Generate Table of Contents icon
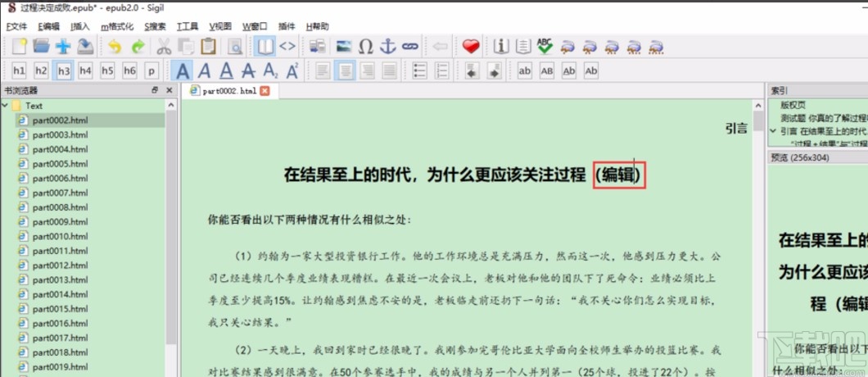The width and height of the screenshot is (868, 377). click(x=523, y=47)
